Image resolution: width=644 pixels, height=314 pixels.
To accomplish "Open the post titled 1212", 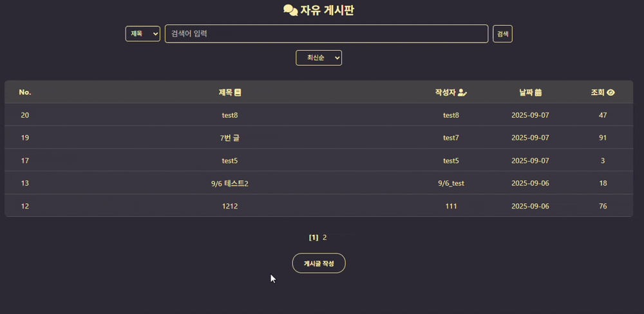I will click(230, 206).
